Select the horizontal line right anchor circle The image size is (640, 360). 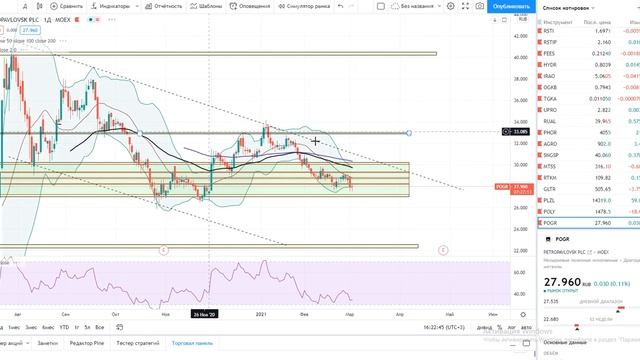pyautogui.click(x=409, y=133)
